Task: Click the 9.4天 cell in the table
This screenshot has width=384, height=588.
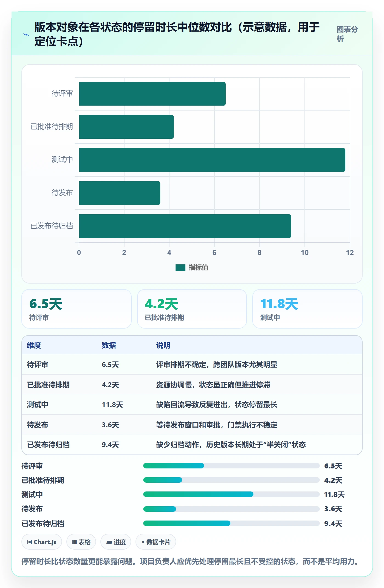Action: pos(110,445)
